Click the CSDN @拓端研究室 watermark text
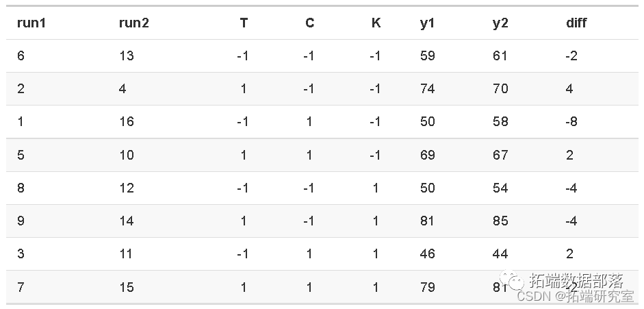This screenshot has height=309, width=644. (x=569, y=296)
